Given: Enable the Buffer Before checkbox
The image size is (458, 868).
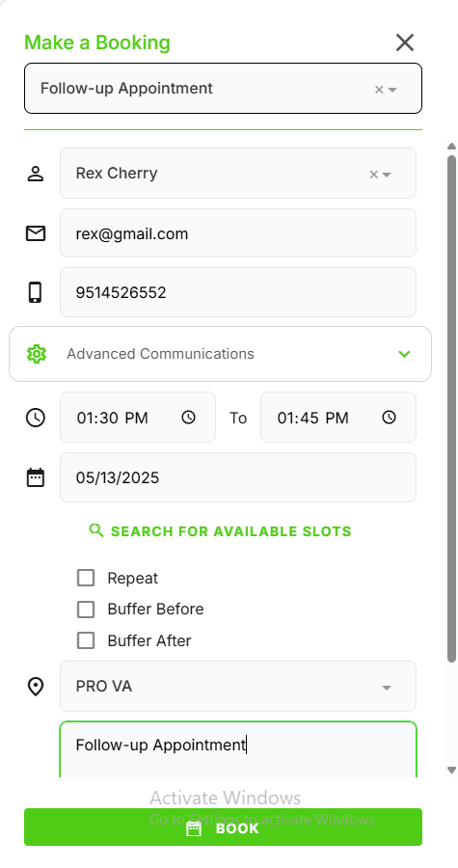Looking at the screenshot, I should (x=86, y=610).
